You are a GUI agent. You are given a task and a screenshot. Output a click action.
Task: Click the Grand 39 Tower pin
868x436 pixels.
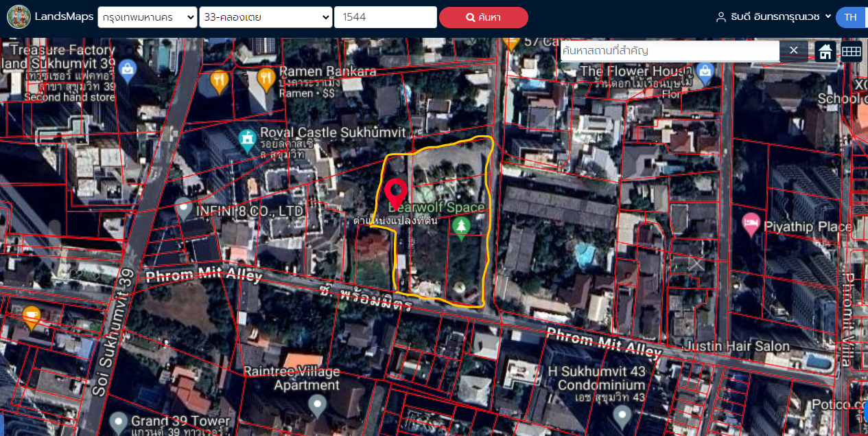(x=119, y=423)
